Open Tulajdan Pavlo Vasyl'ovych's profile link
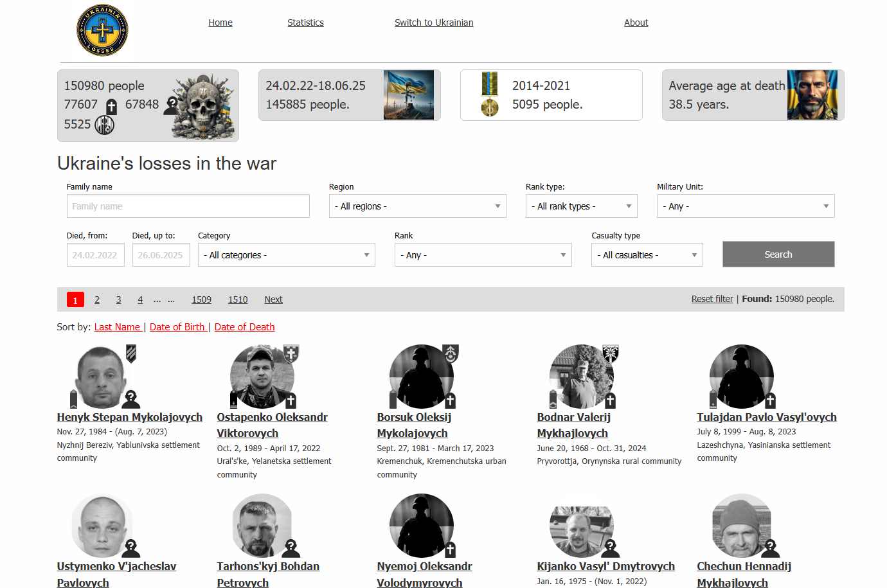 point(767,417)
